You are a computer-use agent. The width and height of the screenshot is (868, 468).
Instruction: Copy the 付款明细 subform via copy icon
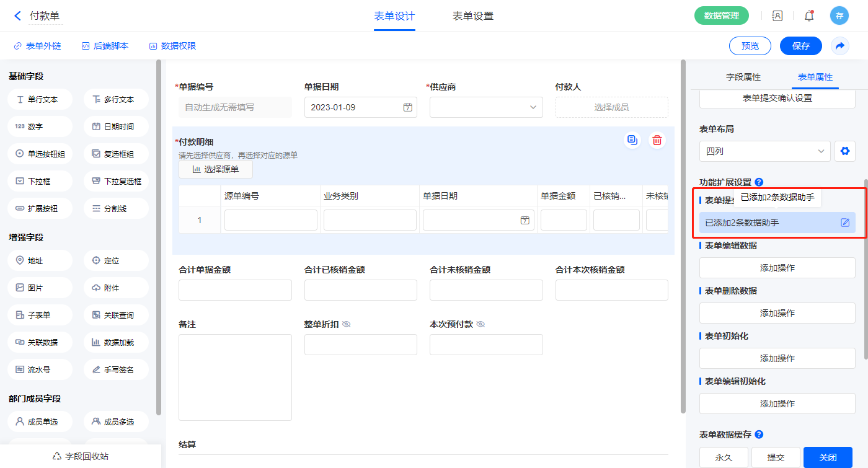(632, 141)
